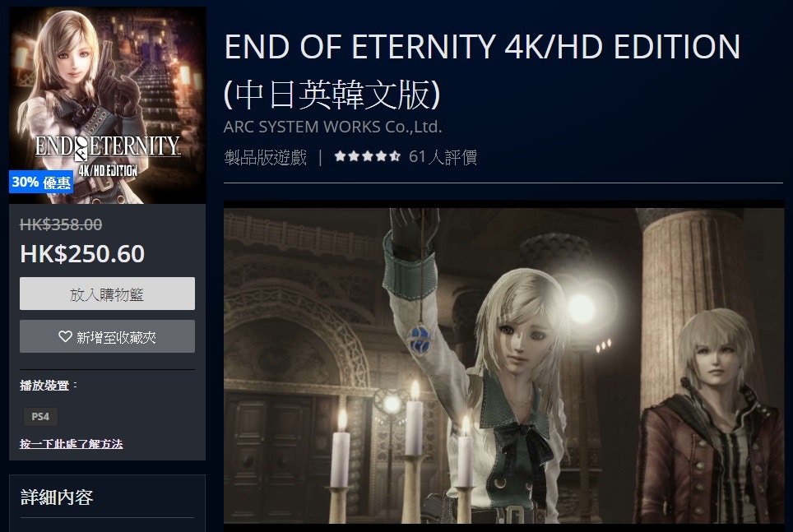Add game to cart with 放入購物籃
The height and width of the screenshot is (532, 793).
(x=107, y=294)
